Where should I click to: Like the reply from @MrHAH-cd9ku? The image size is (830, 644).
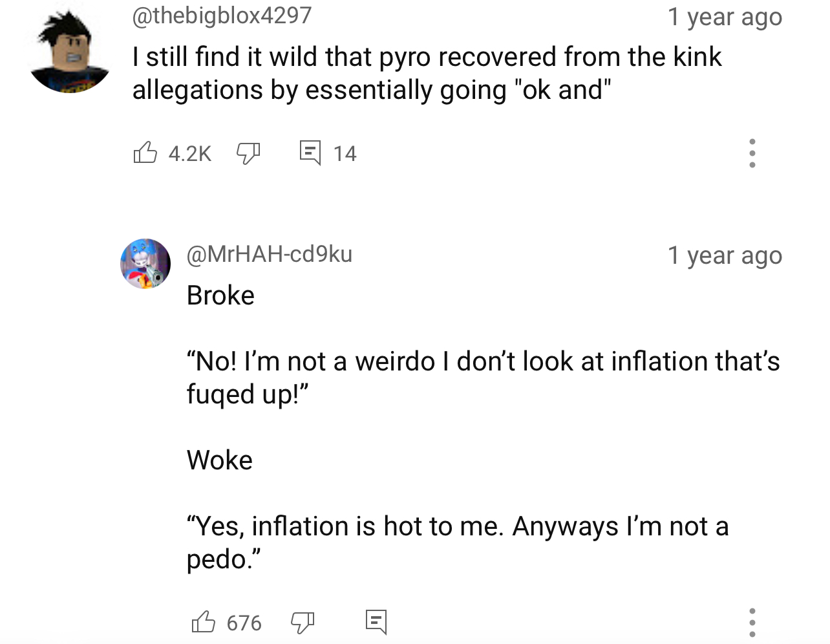click(x=204, y=622)
